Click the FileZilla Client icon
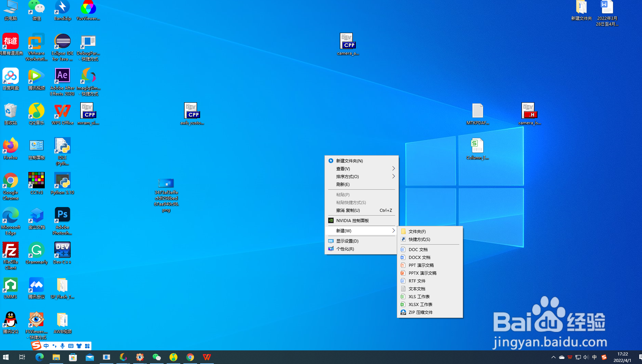642x364 pixels. 11,256
